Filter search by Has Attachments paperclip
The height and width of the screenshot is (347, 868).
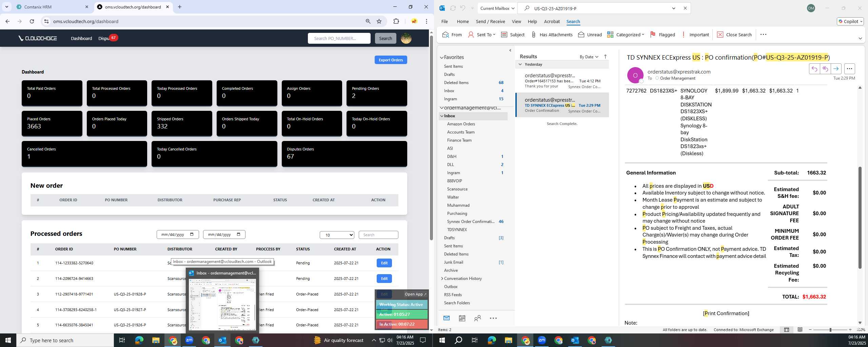coord(552,35)
